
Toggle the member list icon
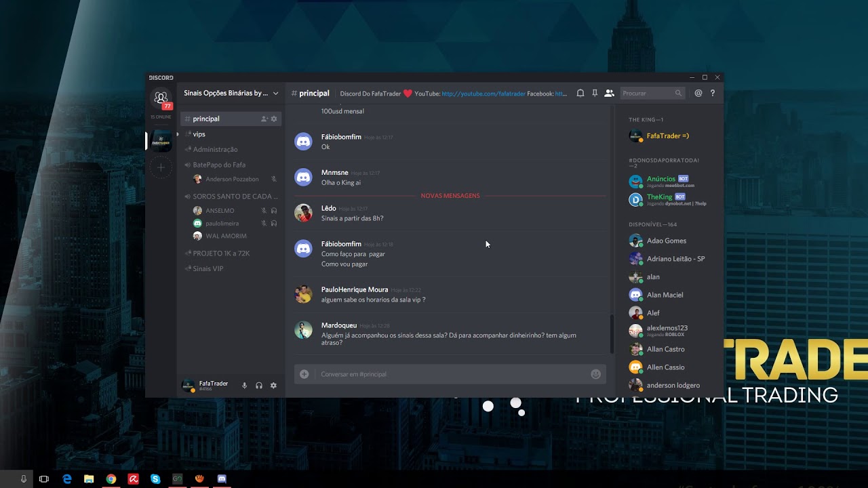tap(609, 93)
